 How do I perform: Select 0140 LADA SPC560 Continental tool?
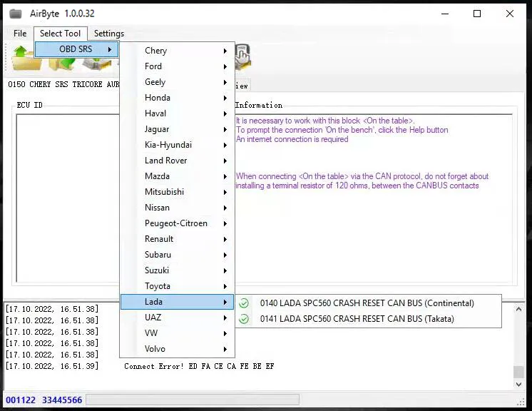coord(367,303)
